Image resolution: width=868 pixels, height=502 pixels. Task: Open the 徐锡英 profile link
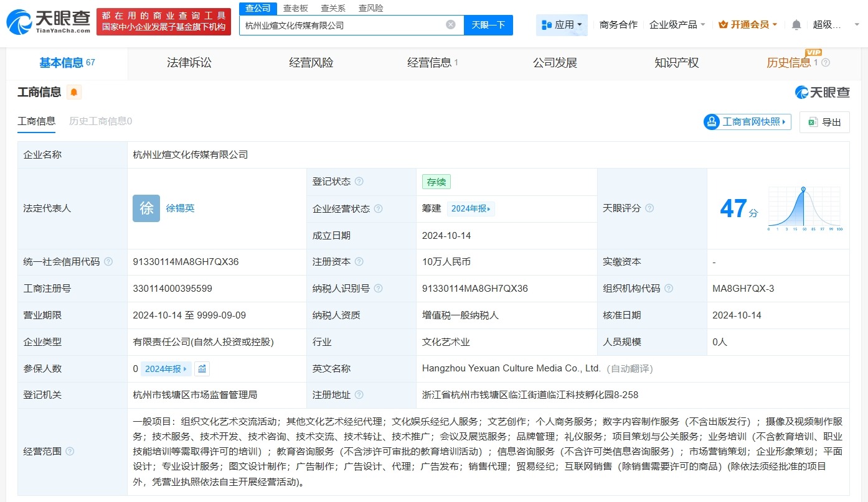point(181,208)
